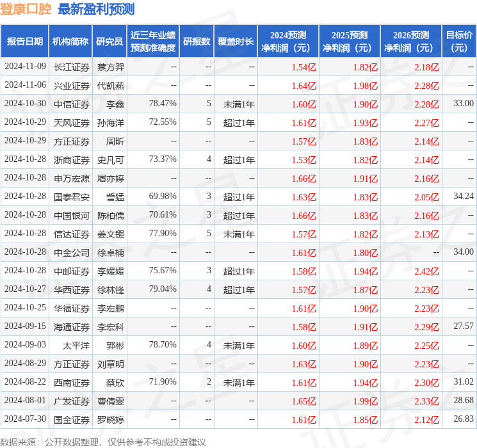This screenshot has width=477, height=448.
Task: Select the 国泰君安 institution cell
Action: (x=72, y=197)
